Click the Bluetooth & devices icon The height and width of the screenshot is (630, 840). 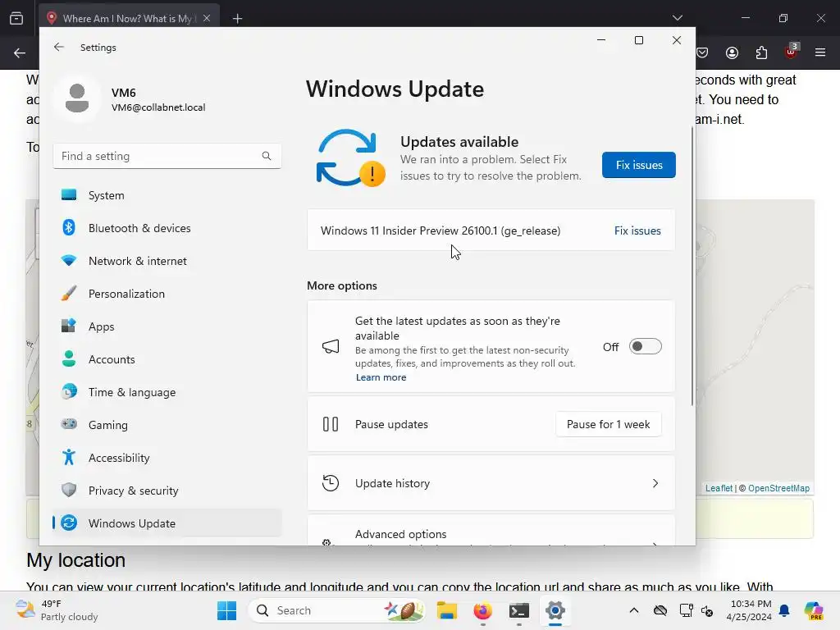[69, 228]
